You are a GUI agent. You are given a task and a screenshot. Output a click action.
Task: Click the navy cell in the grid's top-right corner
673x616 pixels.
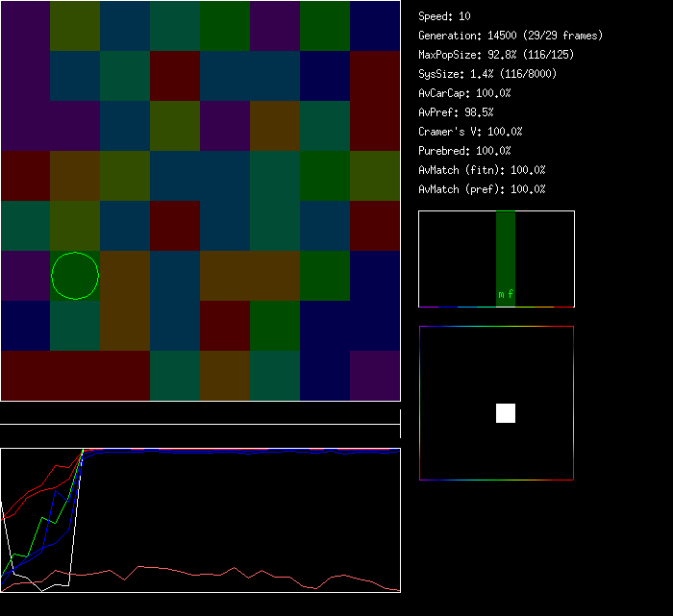click(x=375, y=26)
